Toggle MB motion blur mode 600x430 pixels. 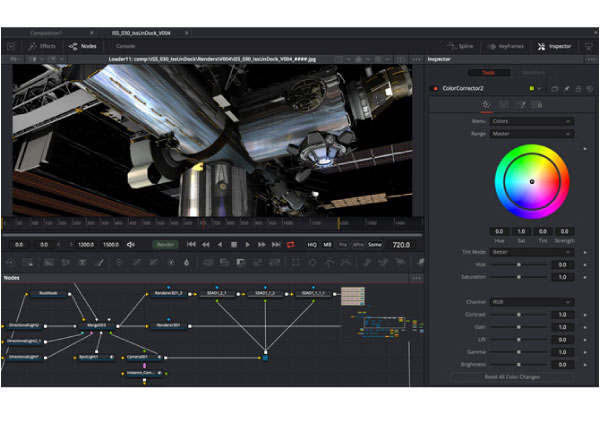[x=328, y=244]
